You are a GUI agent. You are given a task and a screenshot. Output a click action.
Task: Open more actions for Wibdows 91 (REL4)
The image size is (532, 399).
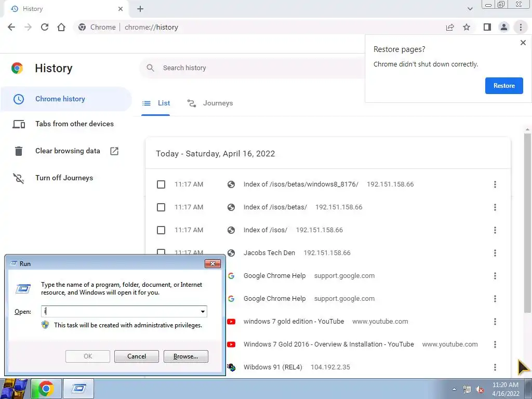point(495,367)
